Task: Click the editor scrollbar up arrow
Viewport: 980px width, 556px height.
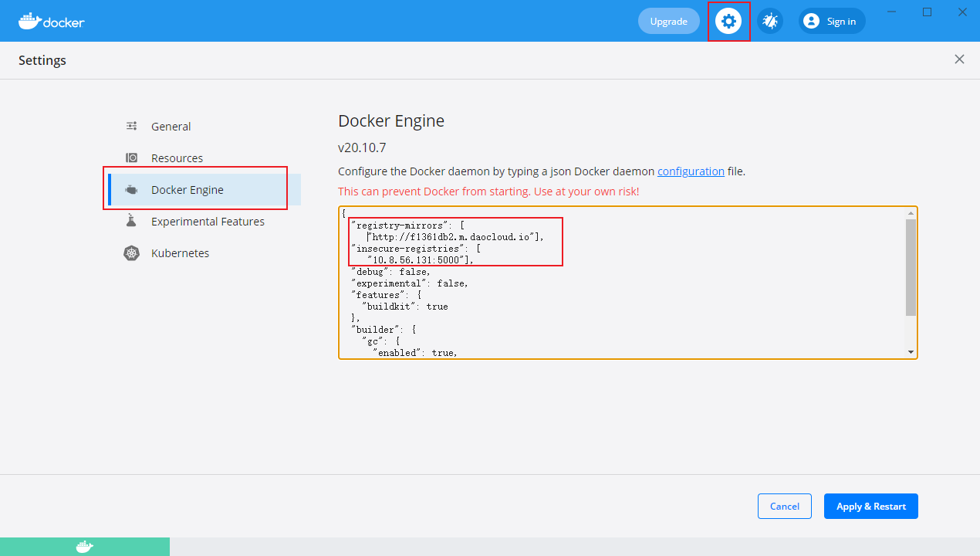Action: (x=911, y=213)
